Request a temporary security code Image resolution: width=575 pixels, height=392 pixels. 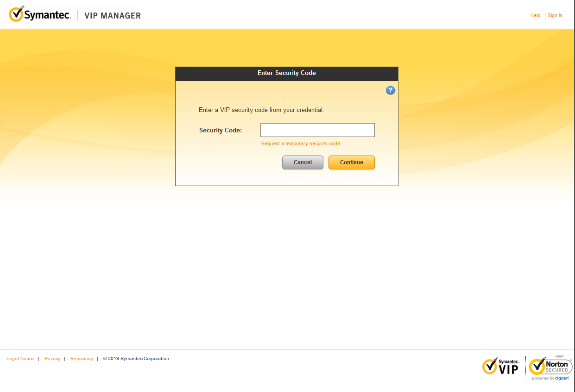click(x=300, y=144)
